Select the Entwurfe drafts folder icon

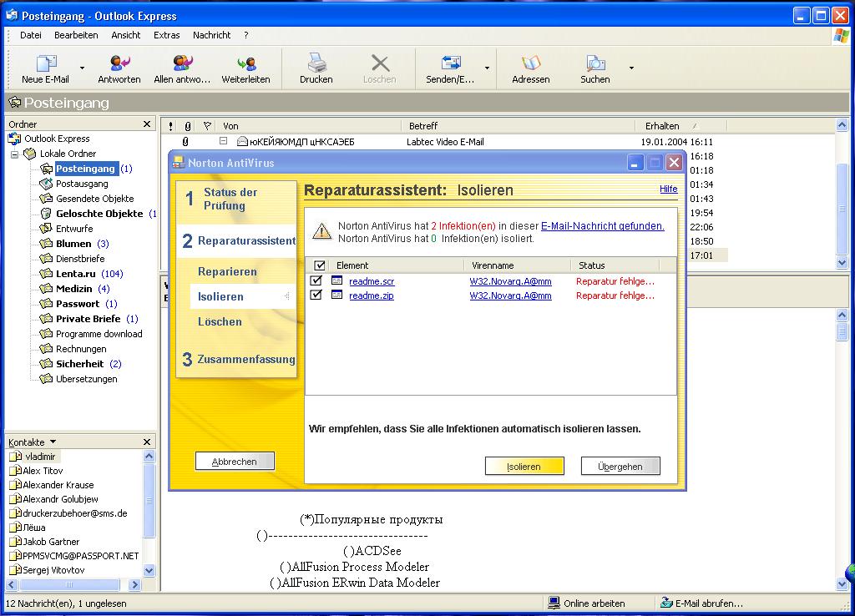[x=47, y=229]
